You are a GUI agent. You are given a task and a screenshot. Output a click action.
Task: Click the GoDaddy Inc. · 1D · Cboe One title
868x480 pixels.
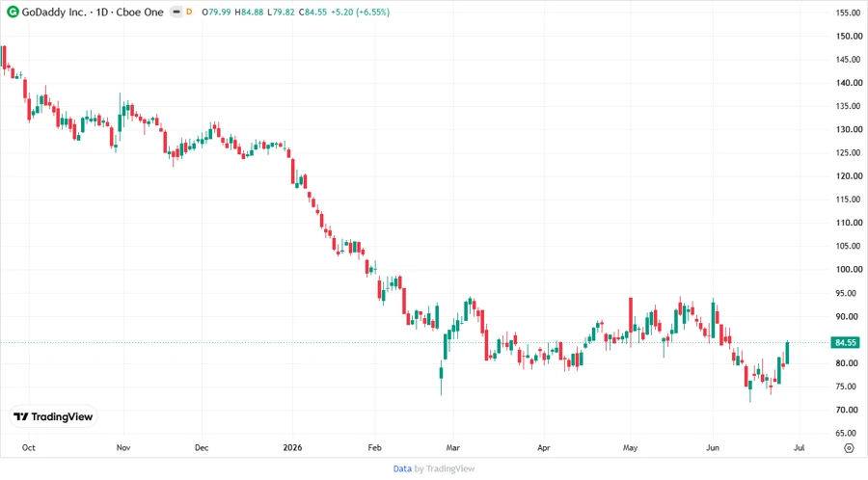pos(93,13)
